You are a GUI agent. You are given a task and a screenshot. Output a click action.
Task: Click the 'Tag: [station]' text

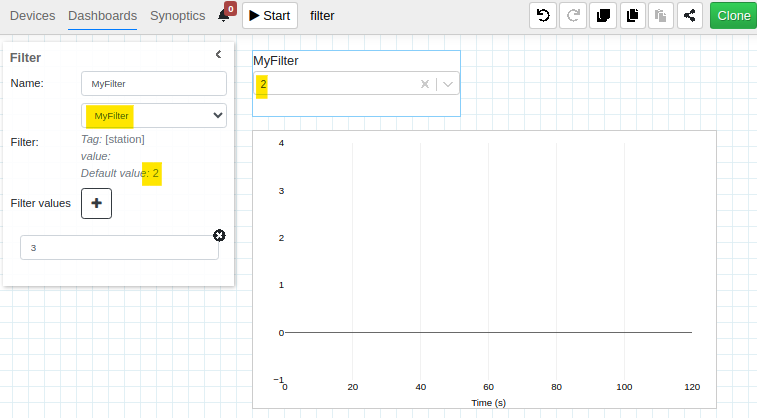(x=112, y=139)
